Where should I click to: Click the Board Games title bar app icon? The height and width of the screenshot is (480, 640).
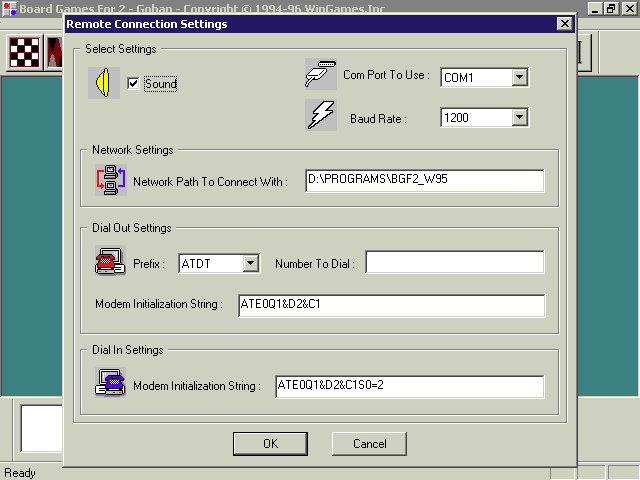pyautogui.click(x=8, y=6)
